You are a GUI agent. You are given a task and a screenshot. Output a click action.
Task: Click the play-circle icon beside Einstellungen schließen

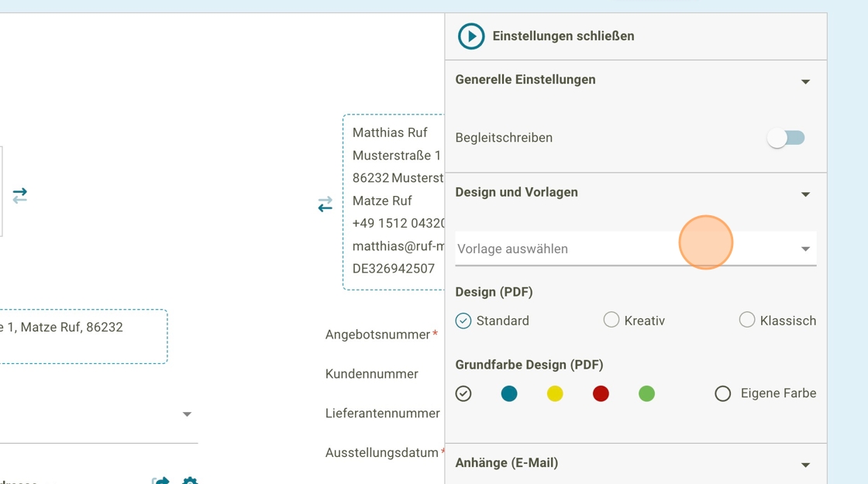pyautogui.click(x=471, y=36)
